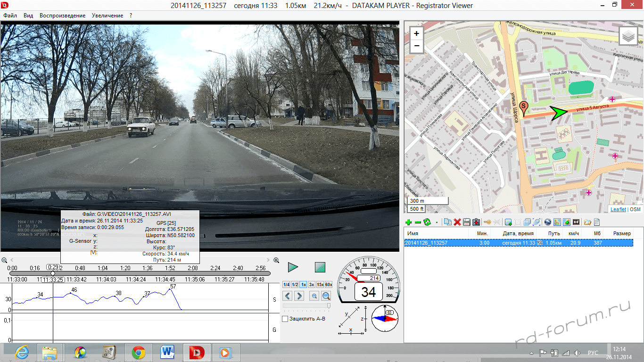
Task: Set playback speed to 3x
Action: pos(312,285)
